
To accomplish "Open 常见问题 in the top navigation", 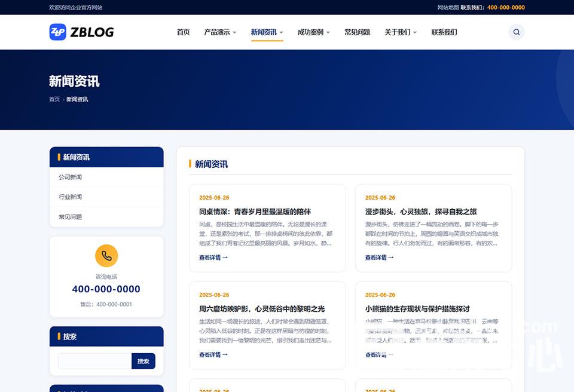I will coord(358,32).
